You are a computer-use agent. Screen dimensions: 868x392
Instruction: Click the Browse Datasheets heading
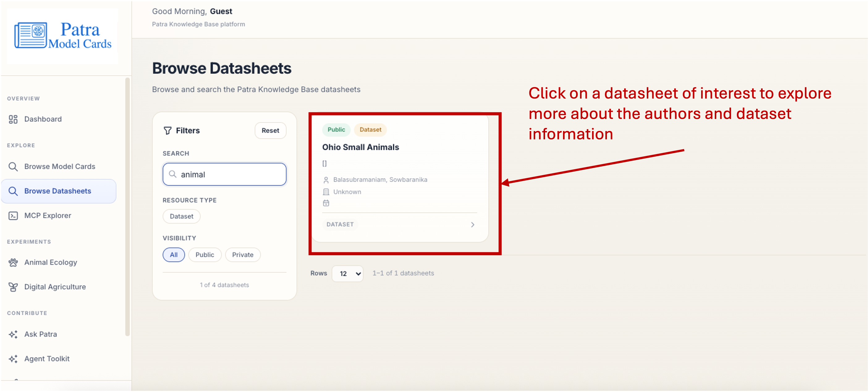pyautogui.click(x=221, y=68)
